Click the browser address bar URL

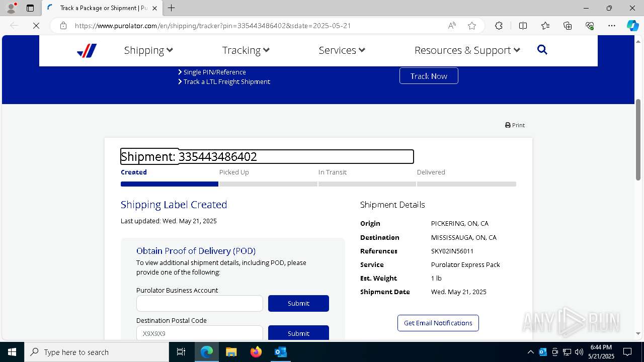click(213, 26)
